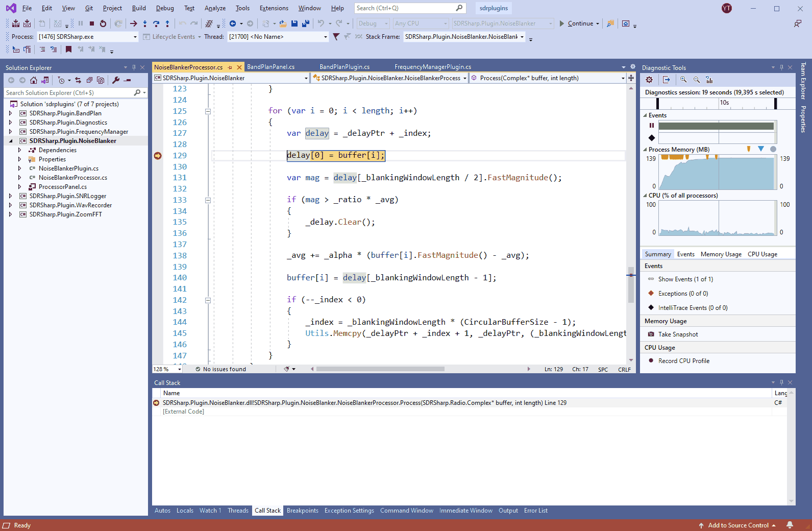Image resolution: width=812 pixels, height=531 pixels.
Task: Click the editor vertical scrollbar thumb
Action: (631, 285)
